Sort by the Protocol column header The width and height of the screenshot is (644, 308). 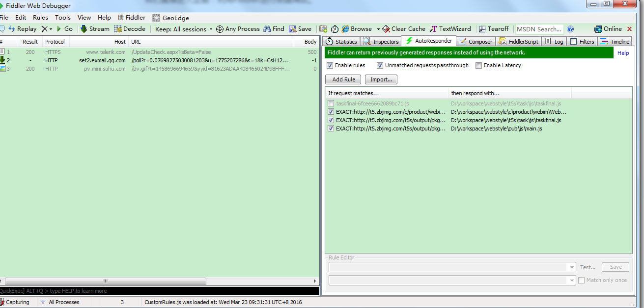click(55, 42)
